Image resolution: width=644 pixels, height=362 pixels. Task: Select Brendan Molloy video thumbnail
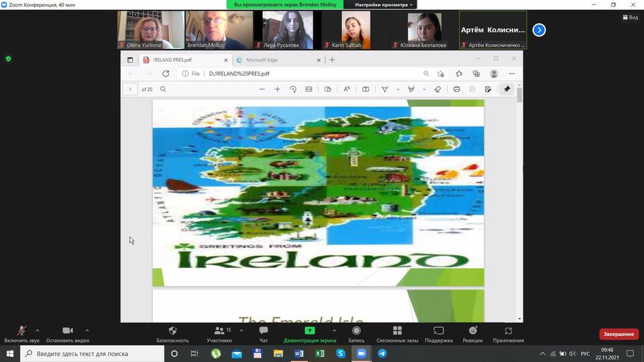219,30
